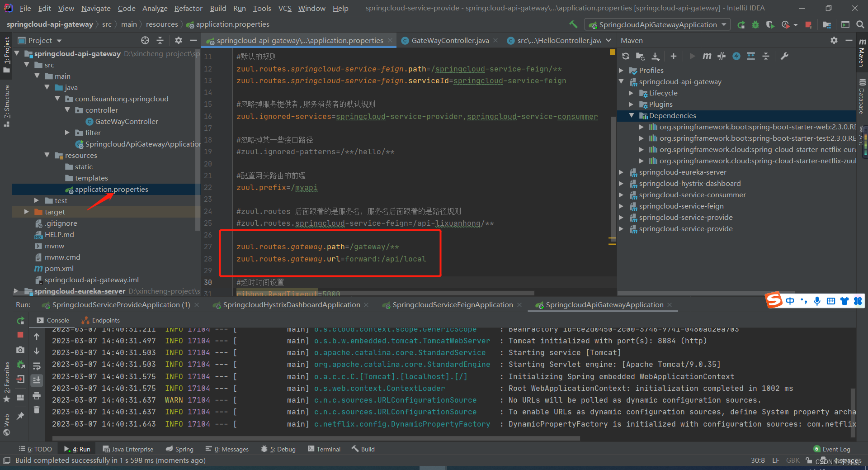Clear console with trash icon
The width and height of the screenshot is (868, 470).
(x=37, y=410)
